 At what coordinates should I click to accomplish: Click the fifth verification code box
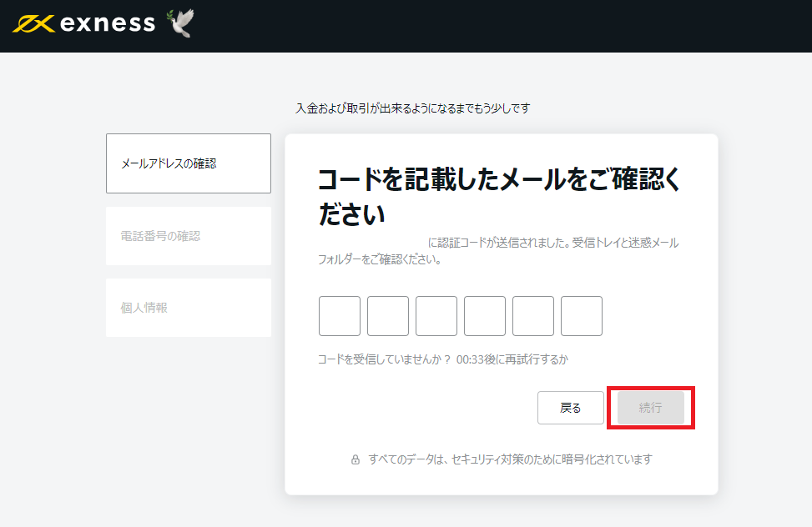[x=533, y=316]
